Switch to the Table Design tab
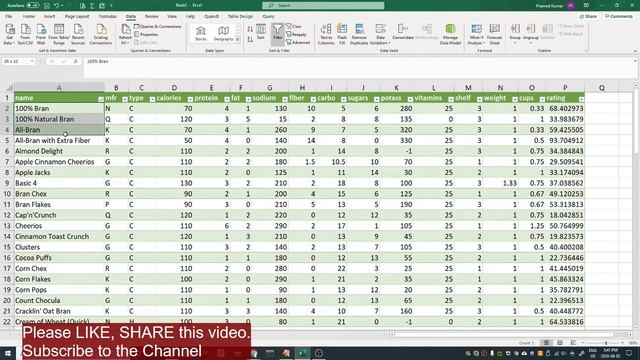 (240, 16)
